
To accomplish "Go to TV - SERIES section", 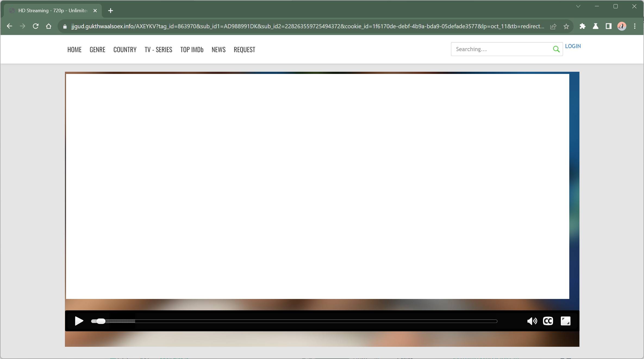I will 158,49.
